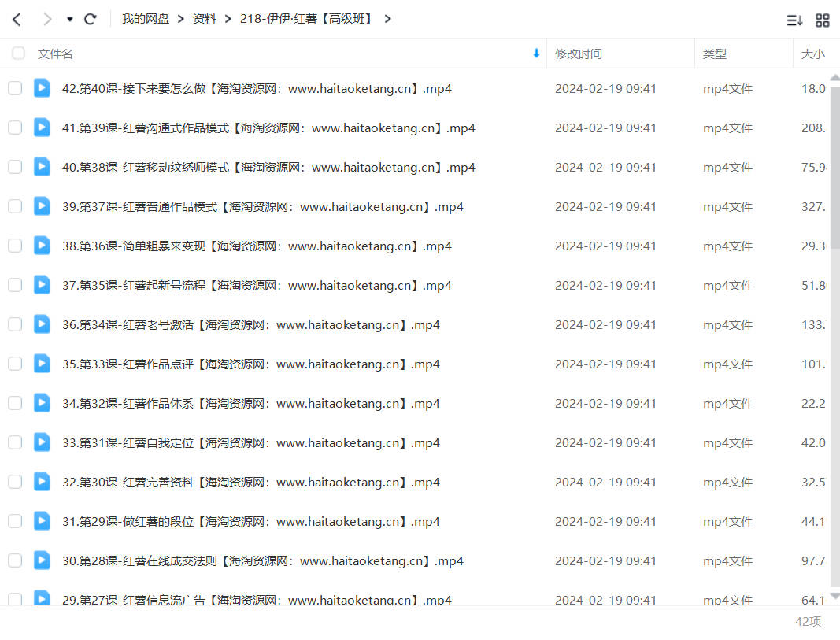Select file 34.第32课-红薯作品体系

coord(250,404)
